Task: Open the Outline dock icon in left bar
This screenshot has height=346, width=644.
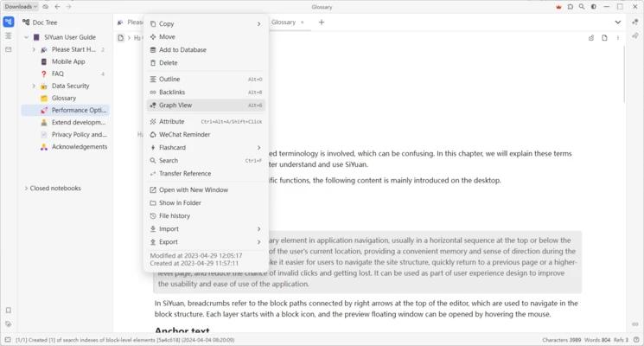Action: (9, 35)
